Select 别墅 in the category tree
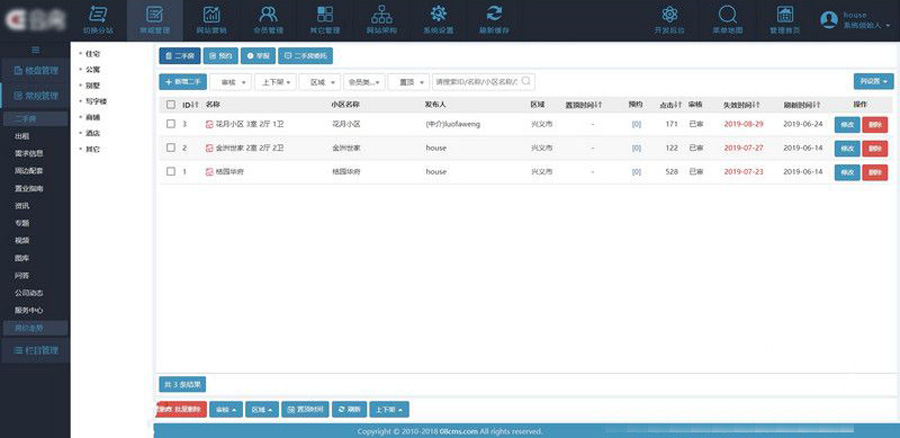Viewport: 900px width, 438px height. tap(94, 86)
